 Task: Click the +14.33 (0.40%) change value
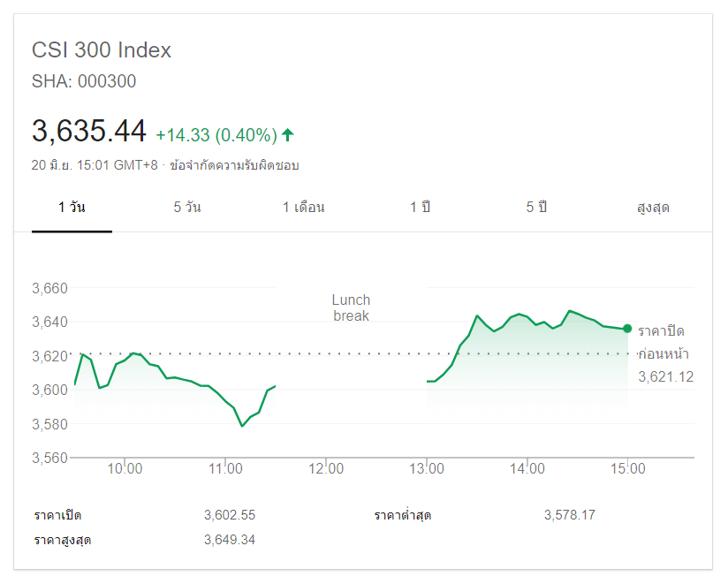coord(216,135)
